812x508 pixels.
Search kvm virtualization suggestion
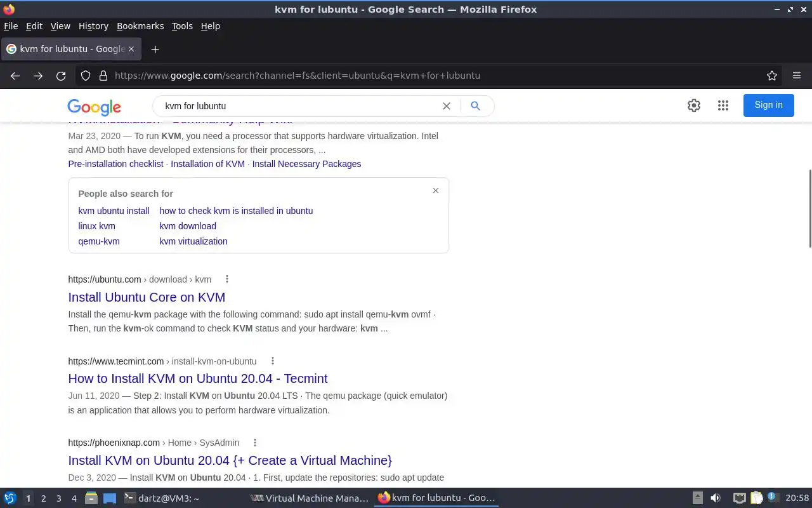(193, 241)
